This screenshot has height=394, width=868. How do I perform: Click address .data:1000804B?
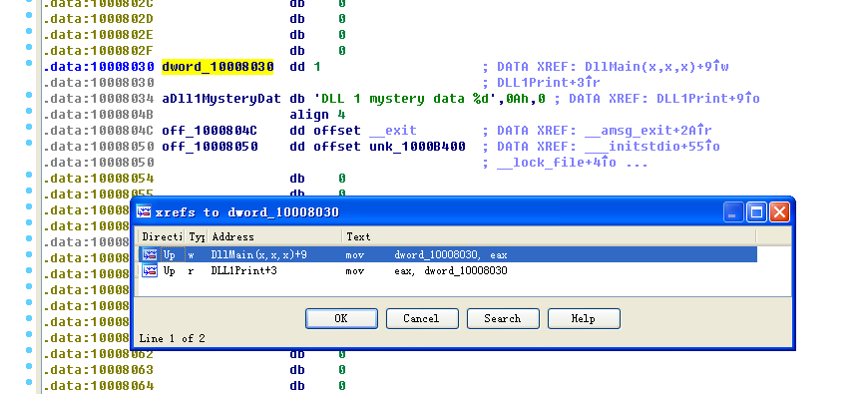coord(99,115)
